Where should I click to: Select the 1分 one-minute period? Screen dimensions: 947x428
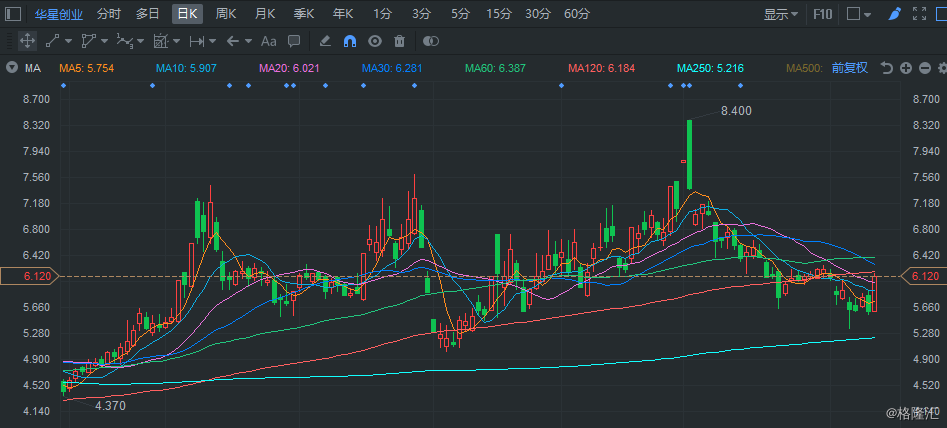point(382,14)
